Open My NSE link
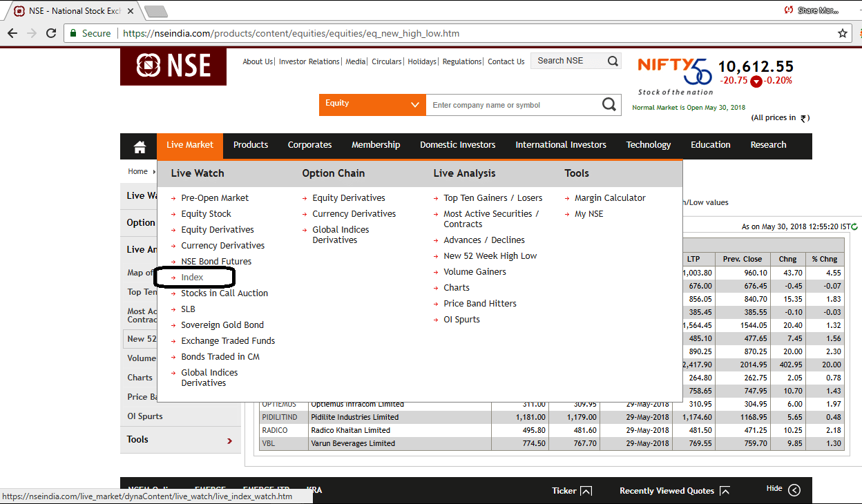 [x=589, y=214]
